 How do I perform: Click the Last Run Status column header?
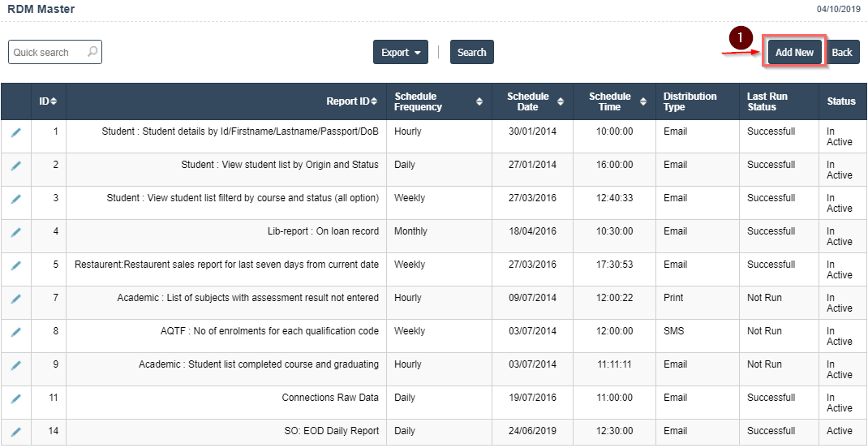click(x=767, y=101)
